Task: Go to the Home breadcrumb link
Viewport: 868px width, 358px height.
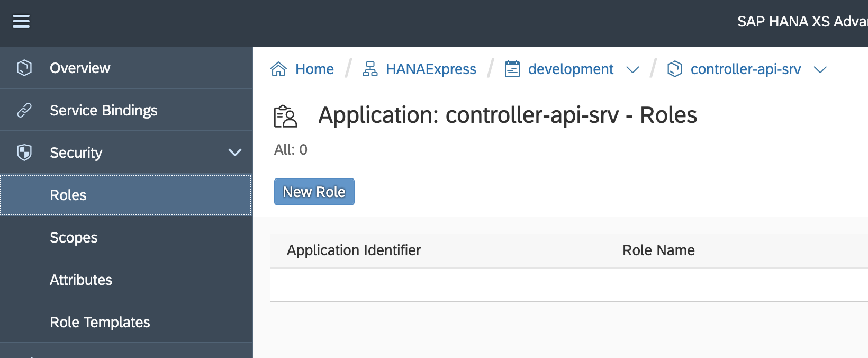Action: 314,69
